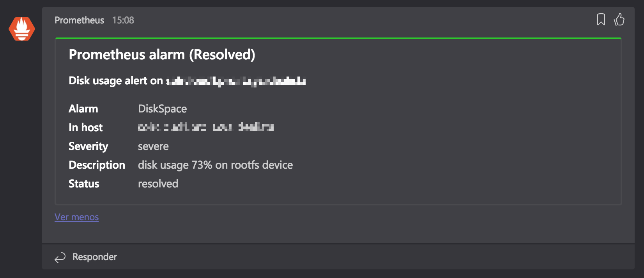Click the blurred In host value

point(206,127)
